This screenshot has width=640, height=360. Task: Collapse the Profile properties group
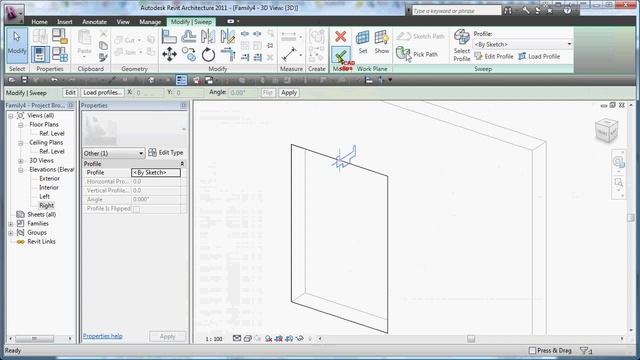182,164
